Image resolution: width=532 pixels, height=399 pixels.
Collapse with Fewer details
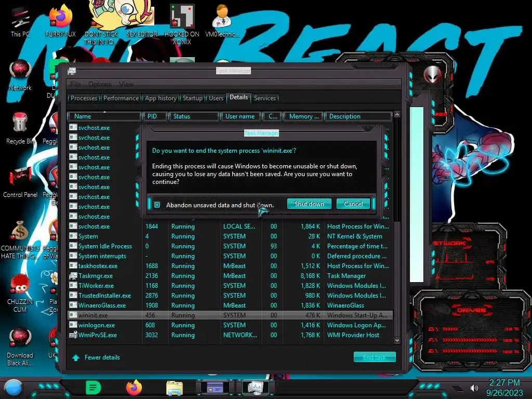pyautogui.click(x=96, y=357)
